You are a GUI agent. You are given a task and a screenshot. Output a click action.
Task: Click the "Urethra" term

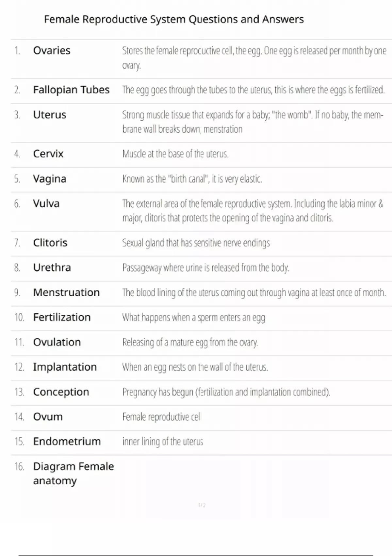pos(52,268)
